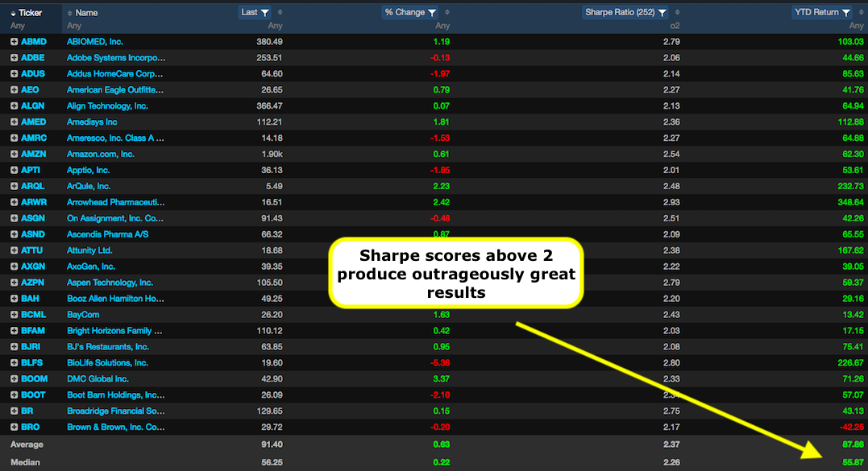The width and height of the screenshot is (868, 471).
Task: Open the Booz Allen Hamilton name link
Action: pos(115,298)
